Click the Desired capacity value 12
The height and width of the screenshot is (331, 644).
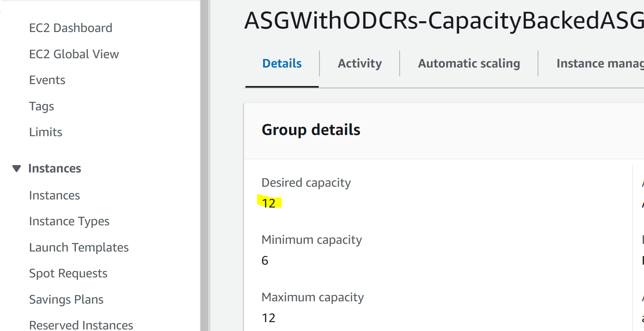[x=269, y=203]
